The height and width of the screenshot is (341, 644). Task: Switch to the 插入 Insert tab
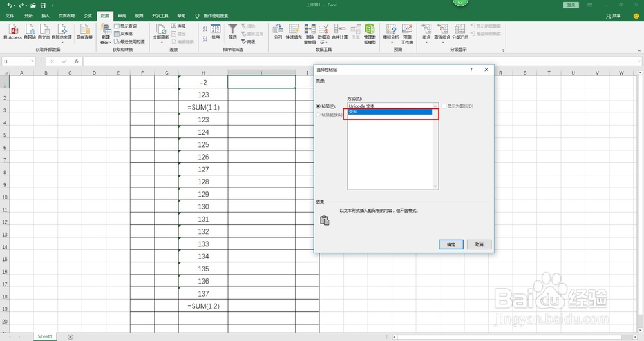click(x=45, y=16)
